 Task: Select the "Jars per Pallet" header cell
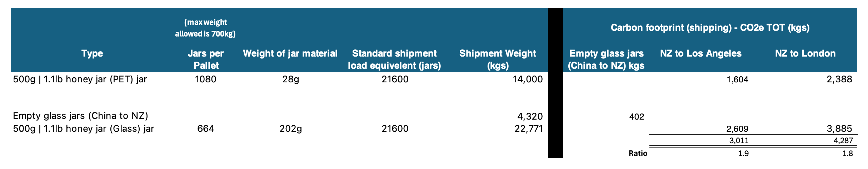point(205,59)
